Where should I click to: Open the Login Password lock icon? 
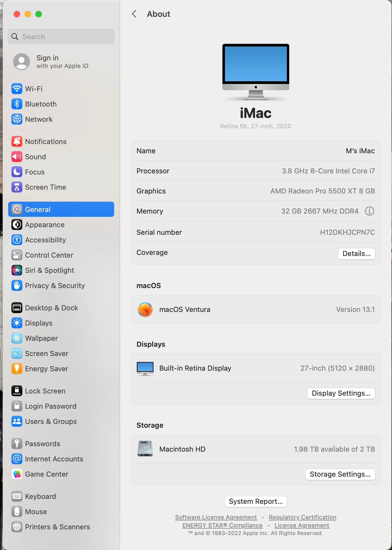pyautogui.click(x=17, y=406)
